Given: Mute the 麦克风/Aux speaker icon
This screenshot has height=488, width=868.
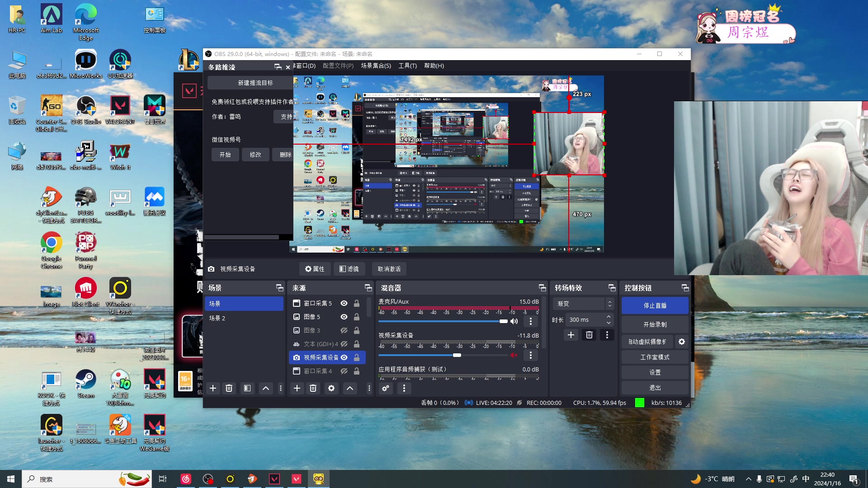Looking at the screenshot, I should click(x=514, y=321).
